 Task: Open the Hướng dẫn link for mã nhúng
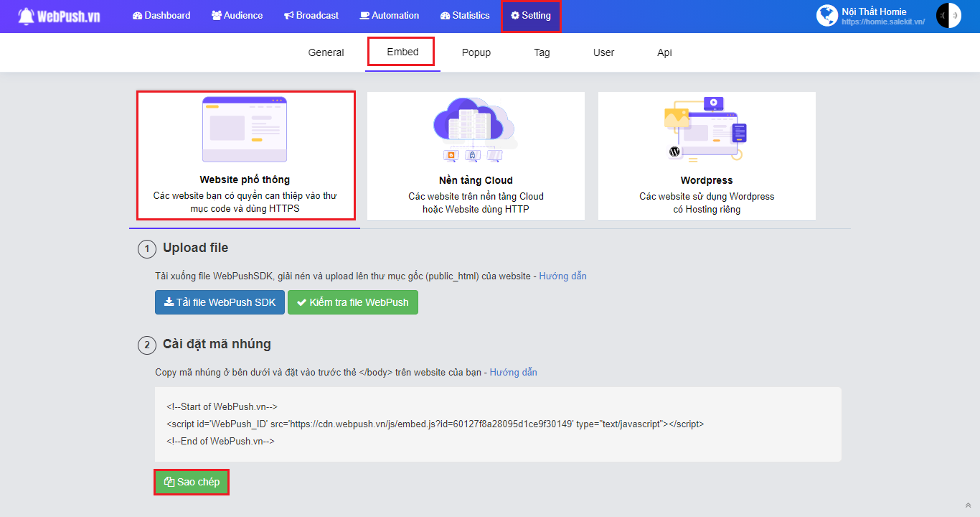click(x=513, y=372)
